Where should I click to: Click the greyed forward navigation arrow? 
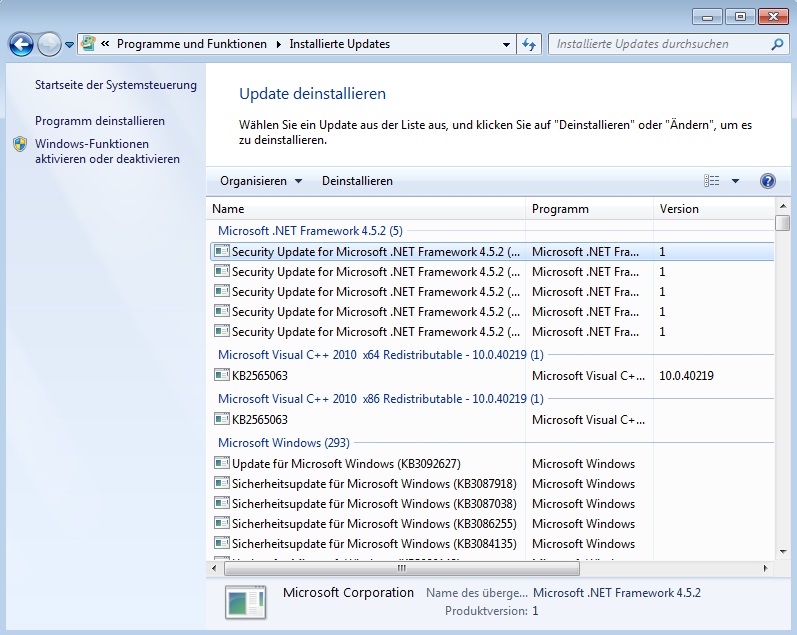pos(49,45)
